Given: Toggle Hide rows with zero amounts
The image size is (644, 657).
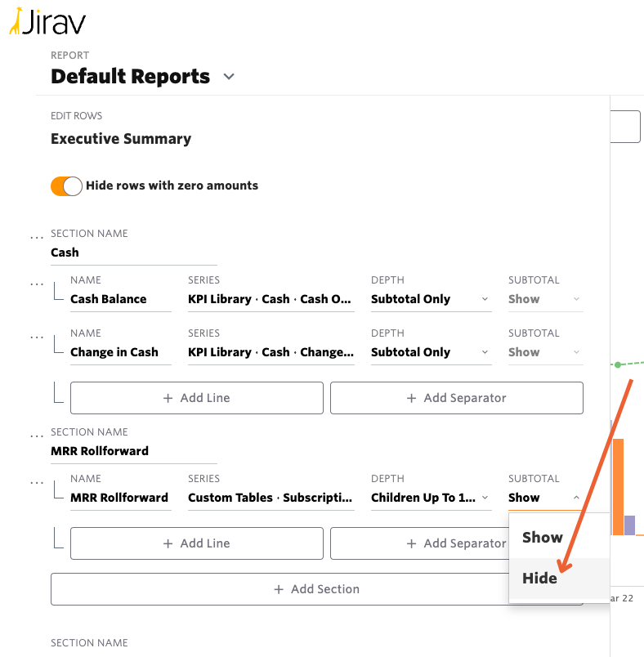Looking at the screenshot, I should [66, 186].
